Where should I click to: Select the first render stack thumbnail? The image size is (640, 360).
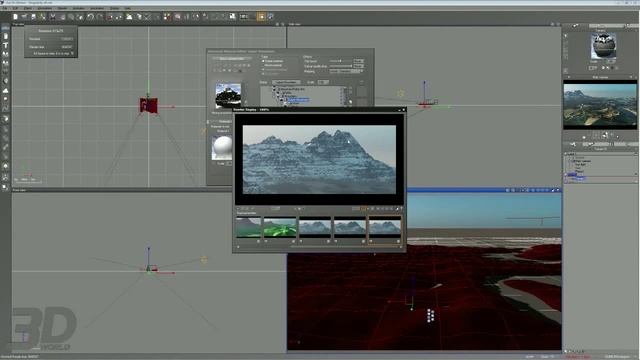click(248, 227)
